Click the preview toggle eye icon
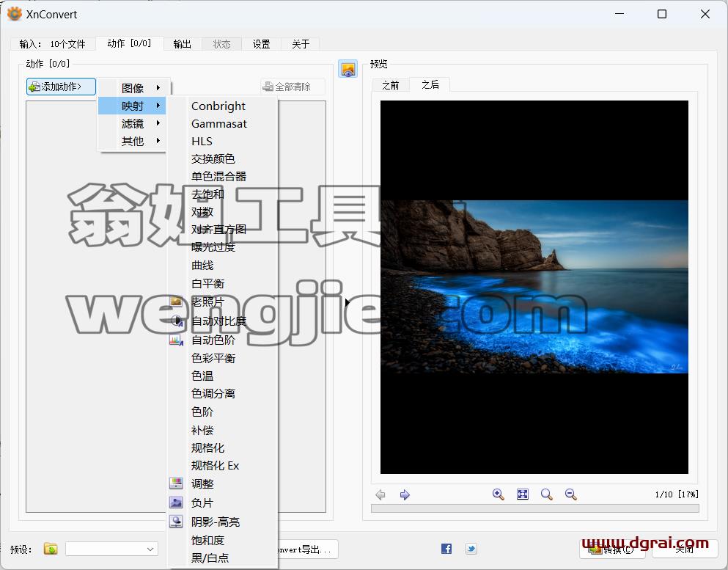This screenshot has width=728, height=570. [x=348, y=69]
